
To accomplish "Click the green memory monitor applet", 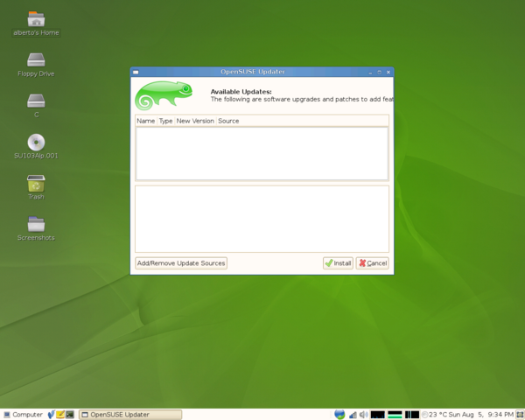I will pos(395,415).
